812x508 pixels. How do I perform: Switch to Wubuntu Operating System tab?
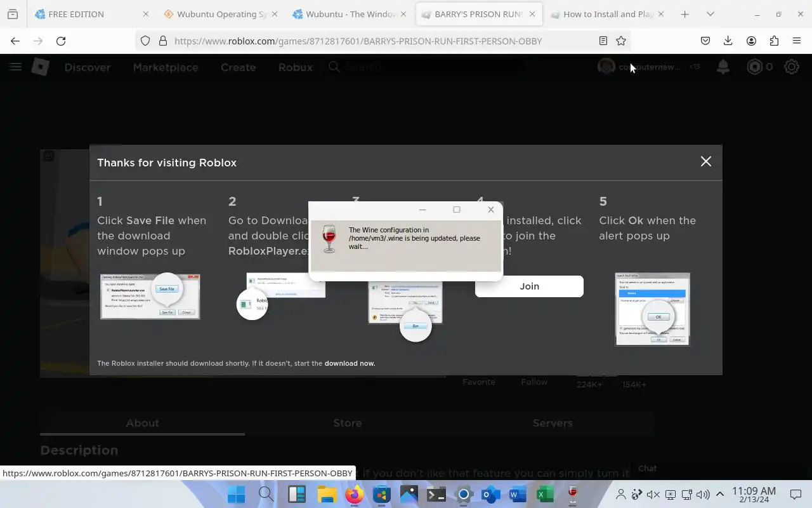(x=222, y=14)
